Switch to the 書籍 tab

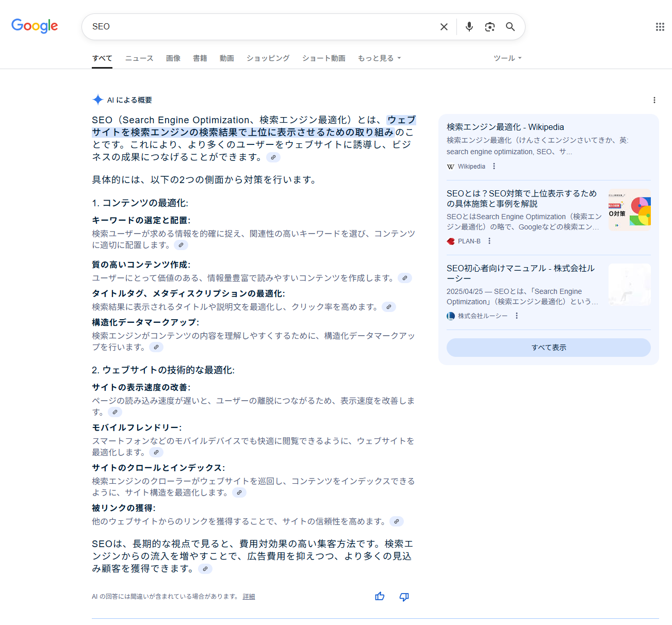pos(200,58)
